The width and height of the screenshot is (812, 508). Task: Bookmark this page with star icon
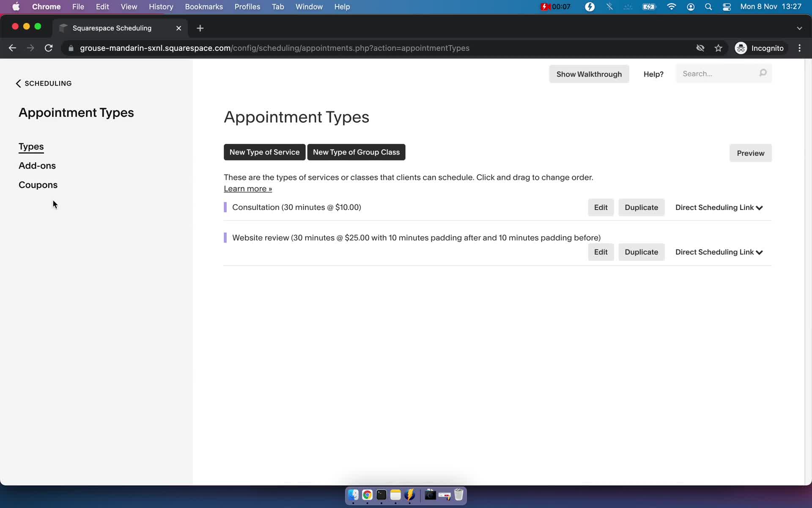coord(718,48)
